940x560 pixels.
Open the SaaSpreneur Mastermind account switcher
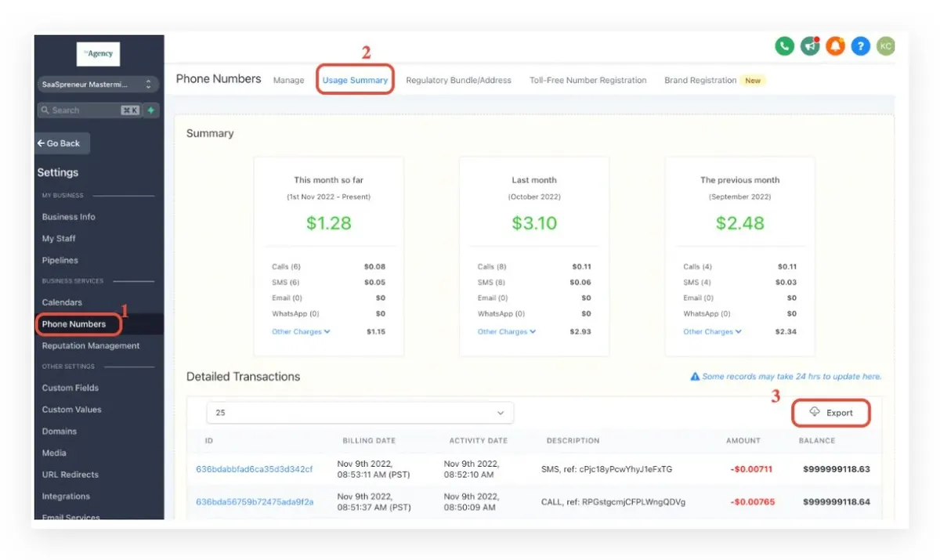[98, 84]
